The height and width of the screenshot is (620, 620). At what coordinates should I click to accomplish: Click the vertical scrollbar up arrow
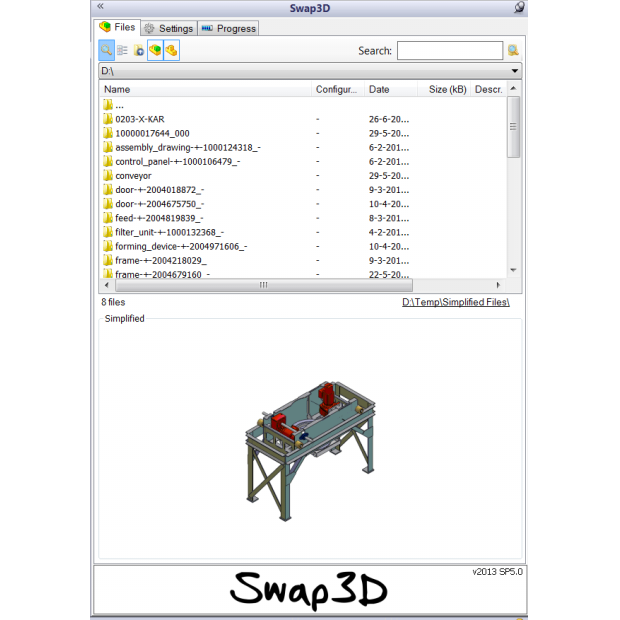(513, 88)
